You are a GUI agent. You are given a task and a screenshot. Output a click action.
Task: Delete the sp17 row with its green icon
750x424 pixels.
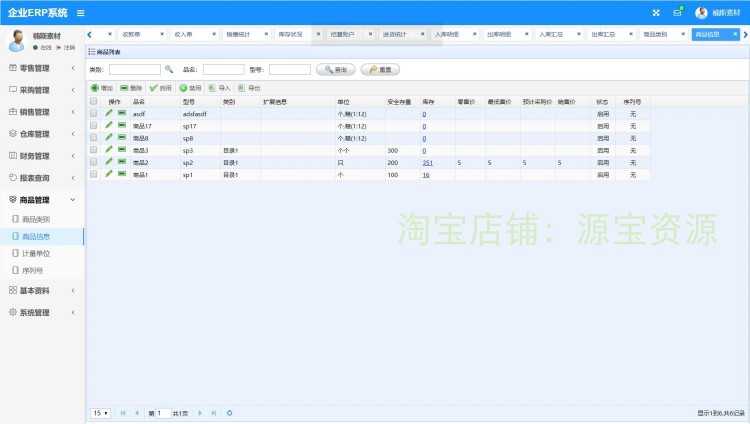[x=122, y=125]
